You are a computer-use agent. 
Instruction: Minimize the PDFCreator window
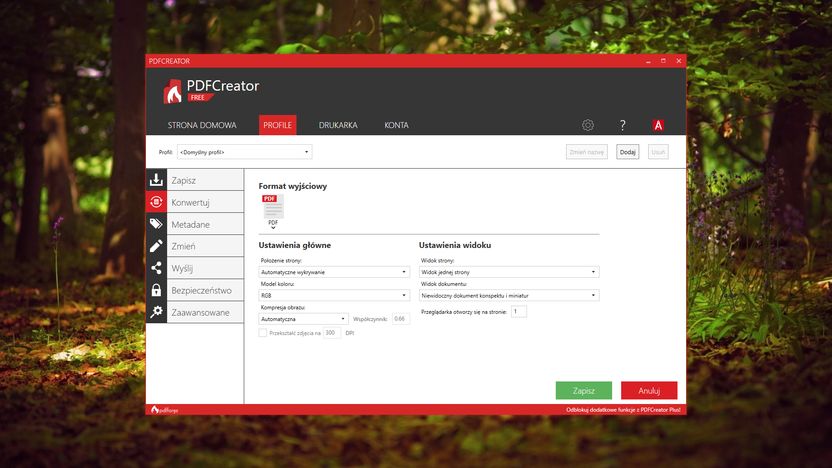tap(648, 61)
